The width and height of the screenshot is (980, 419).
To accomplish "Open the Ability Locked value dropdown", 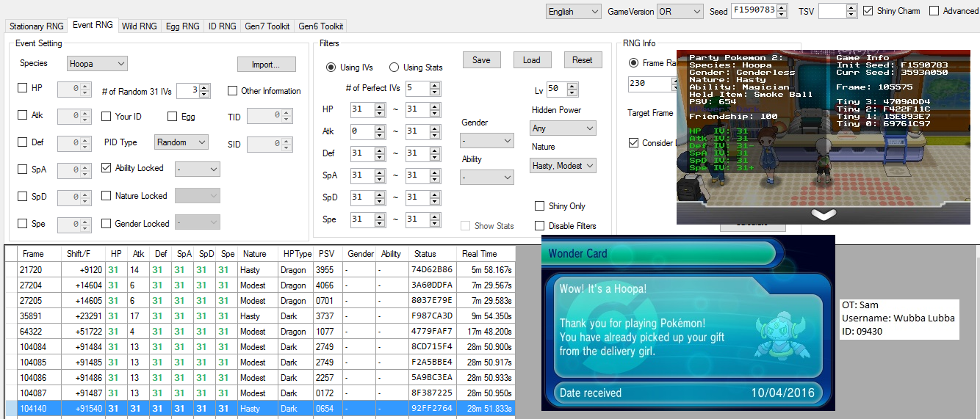I will tap(197, 169).
